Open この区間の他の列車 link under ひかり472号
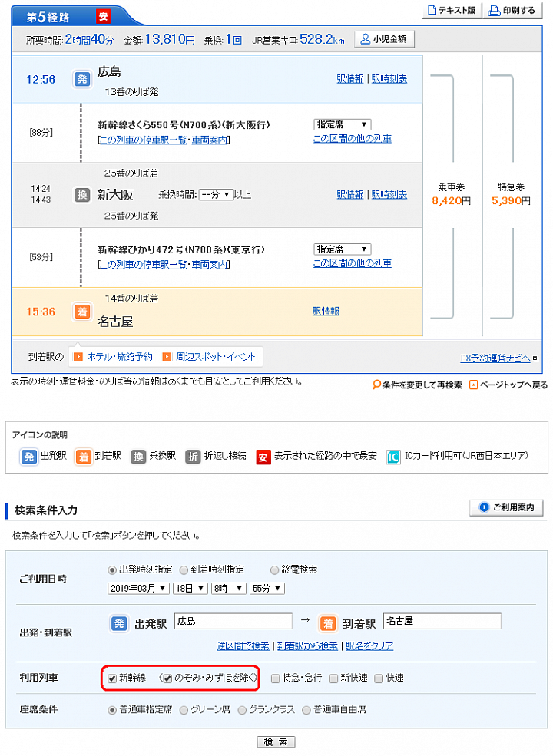 (x=353, y=263)
